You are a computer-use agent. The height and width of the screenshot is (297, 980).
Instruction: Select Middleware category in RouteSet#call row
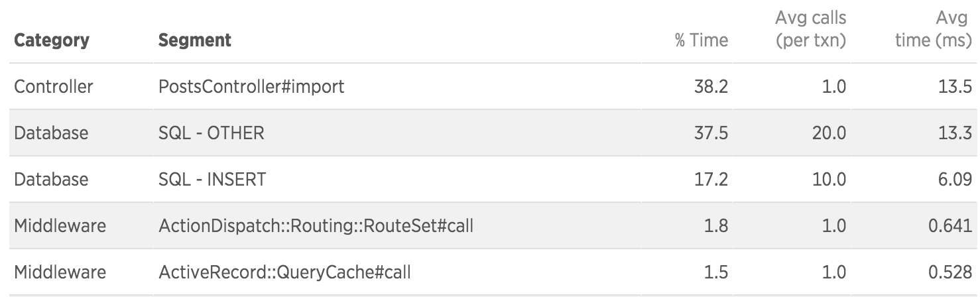[60, 225]
